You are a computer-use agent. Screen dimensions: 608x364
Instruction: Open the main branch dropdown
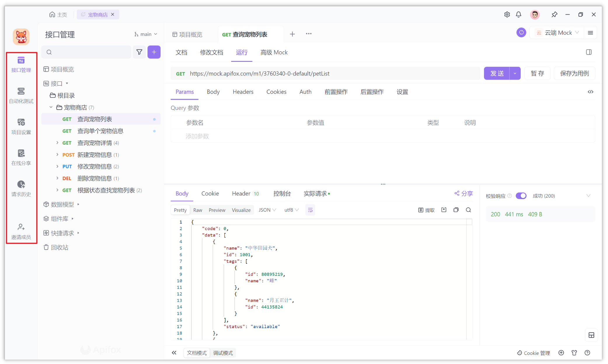145,34
